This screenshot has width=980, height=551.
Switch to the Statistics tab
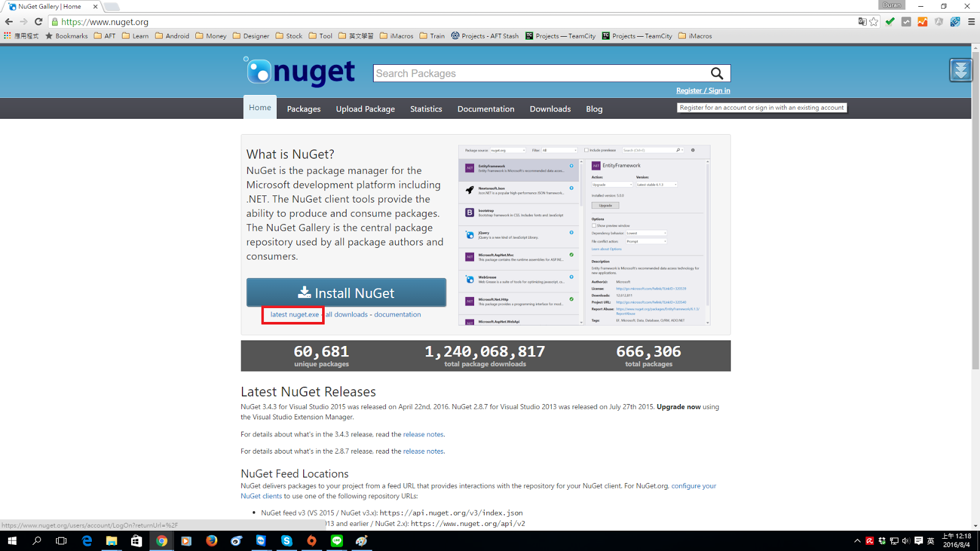click(426, 109)
